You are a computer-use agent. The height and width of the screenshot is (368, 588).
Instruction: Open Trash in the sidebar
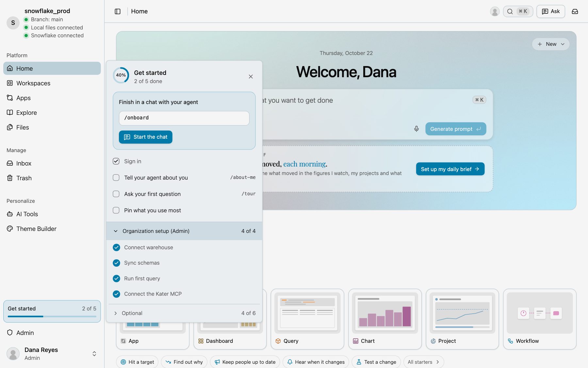pyautogui.click(x=52, y=178)
